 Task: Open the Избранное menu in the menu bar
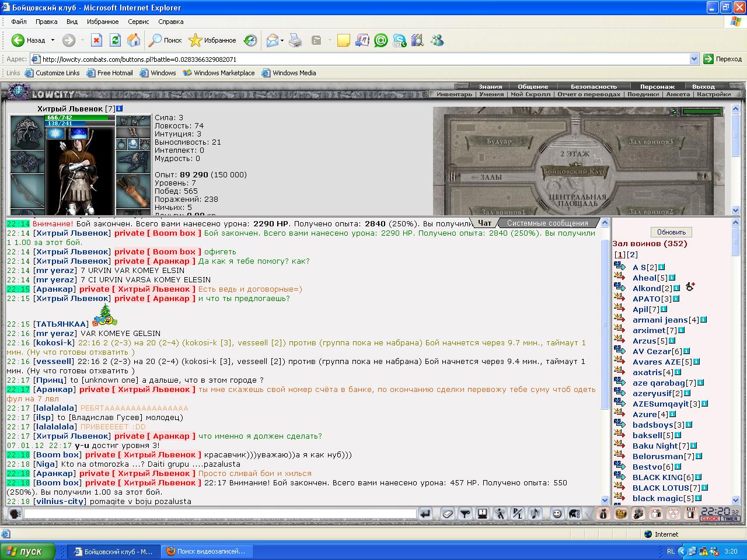coord(103,22)
